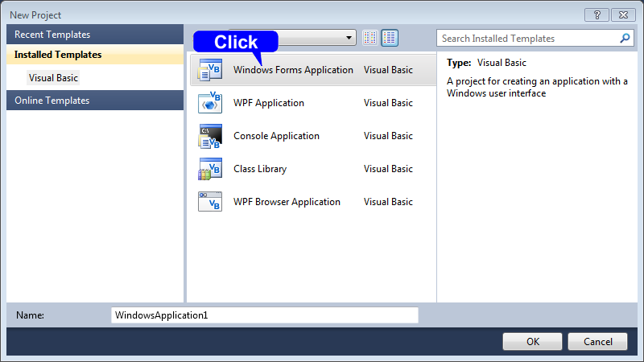The image size is (644, 362).
Task: Click 'Visual Basic' language in WPF Browser row
Action: pos(388,202)
